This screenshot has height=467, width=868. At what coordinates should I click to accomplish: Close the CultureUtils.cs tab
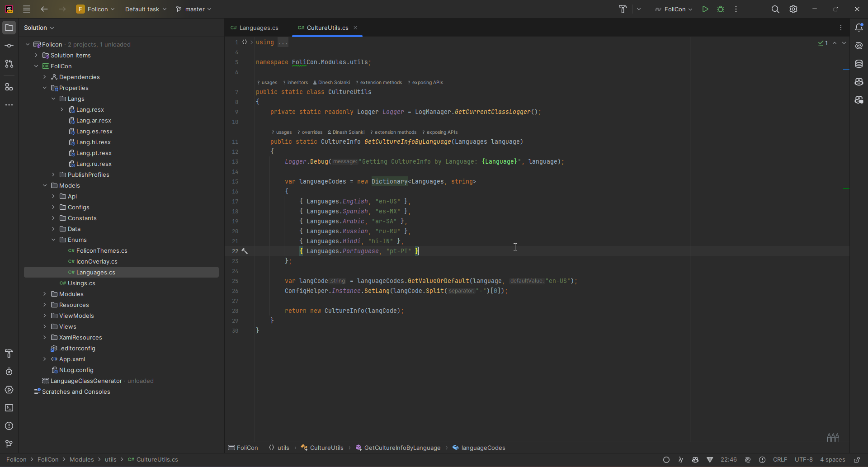355,28
